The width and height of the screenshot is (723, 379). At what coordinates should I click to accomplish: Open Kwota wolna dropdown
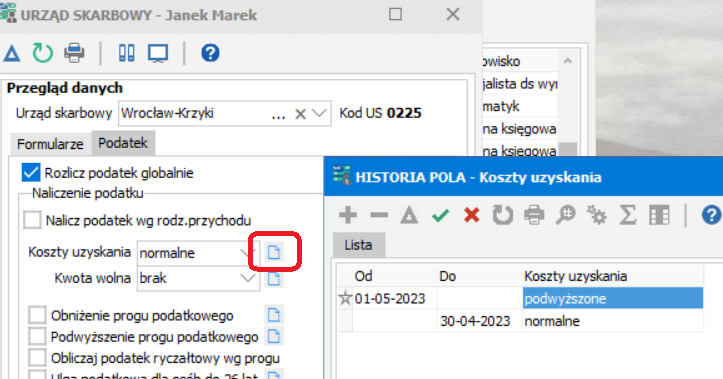pos(248,278)
